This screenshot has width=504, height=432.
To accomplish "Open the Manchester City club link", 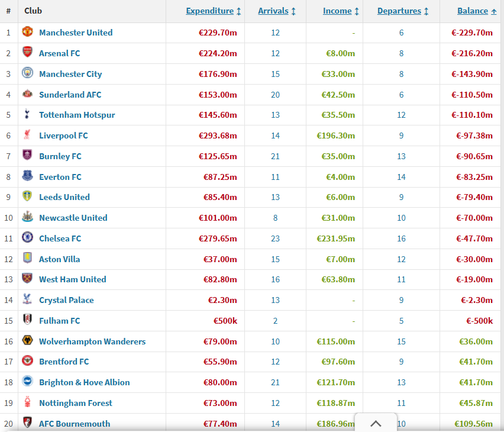I will [70, 74].
